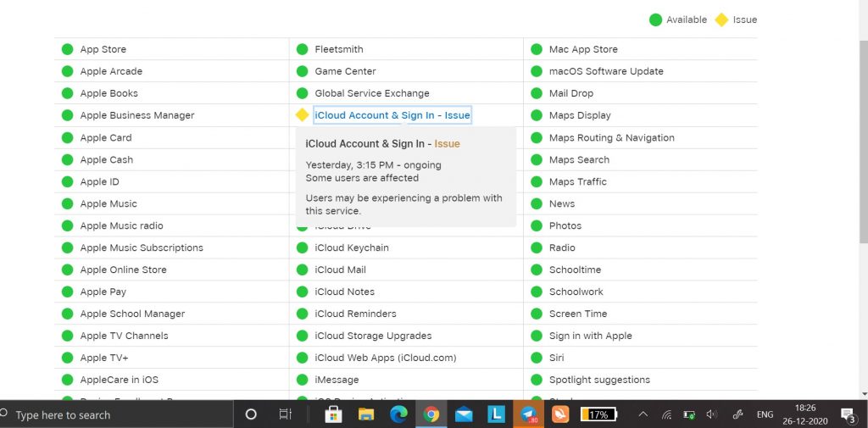Click the iCloud Storage Upgrades row text
The height and width of the screenshot is (428, 868).
pos(373,336)
